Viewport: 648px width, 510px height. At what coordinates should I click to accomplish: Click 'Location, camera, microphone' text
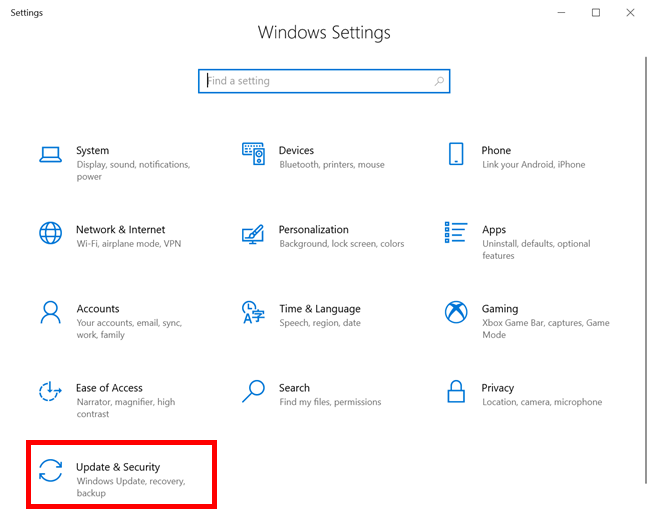click(542, 402)
